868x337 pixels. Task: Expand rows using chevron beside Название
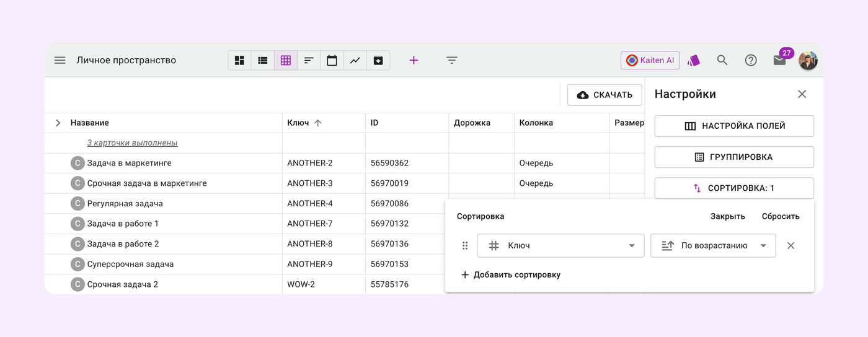pyautogui.click(x=58, y=123)
